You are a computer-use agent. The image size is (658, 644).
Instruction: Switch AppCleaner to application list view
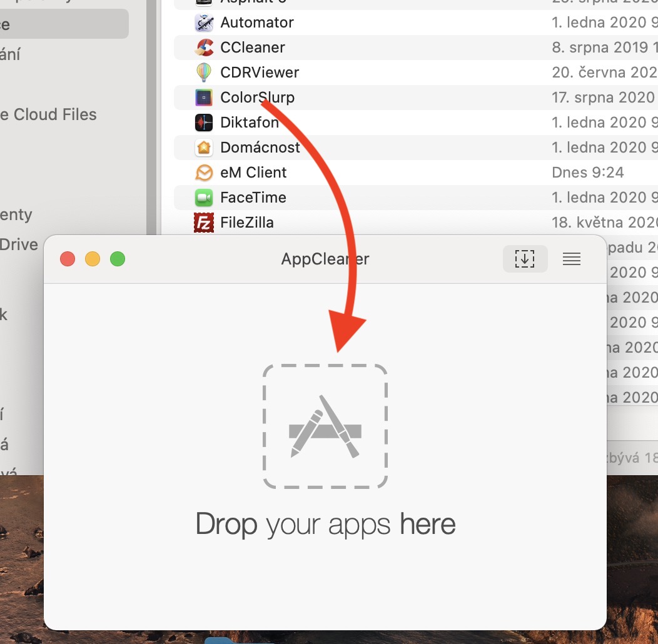[x=572, y=259]
